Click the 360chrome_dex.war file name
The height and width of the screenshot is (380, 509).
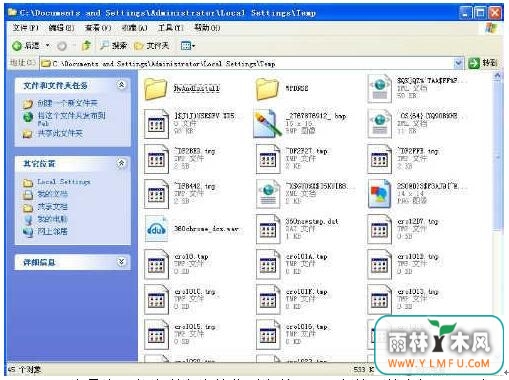pyautogui.click(x=206, y=229)
